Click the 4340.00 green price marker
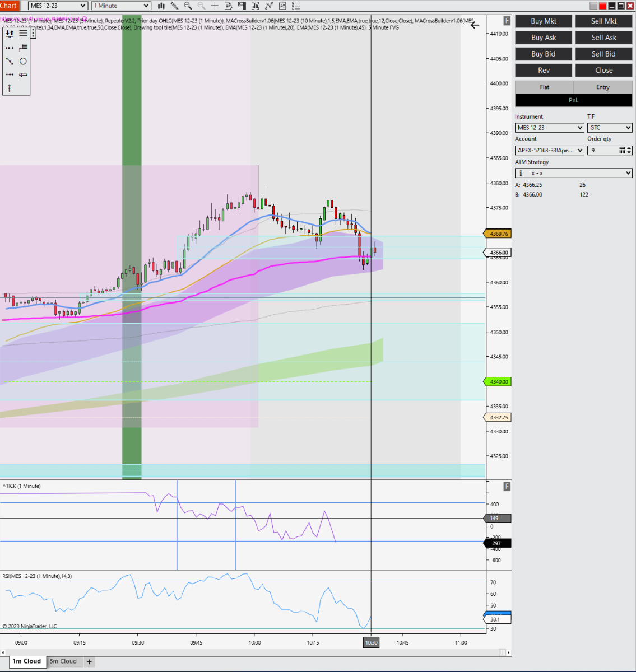Image resolution: width=636 pixels, height=672 pixels. (497, 382)
